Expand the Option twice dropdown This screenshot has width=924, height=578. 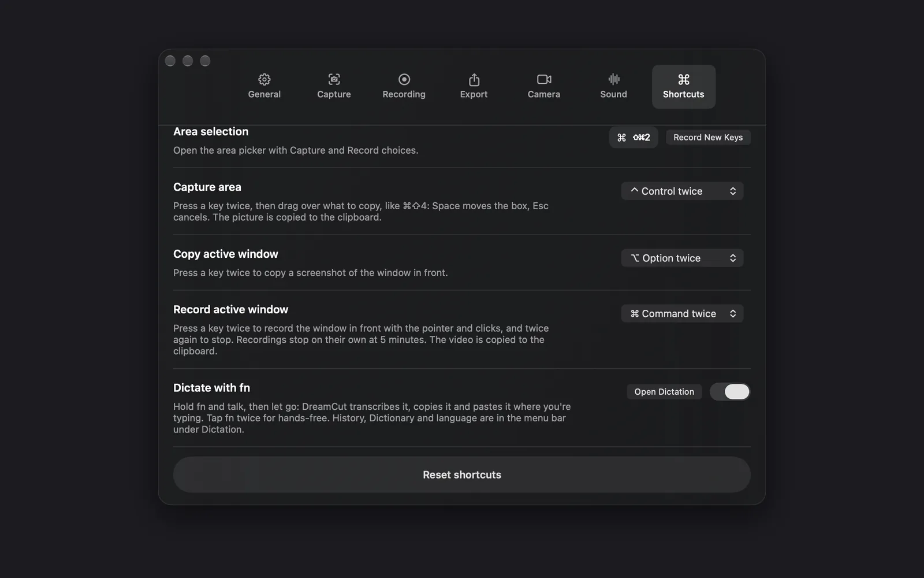pos(682,258)
